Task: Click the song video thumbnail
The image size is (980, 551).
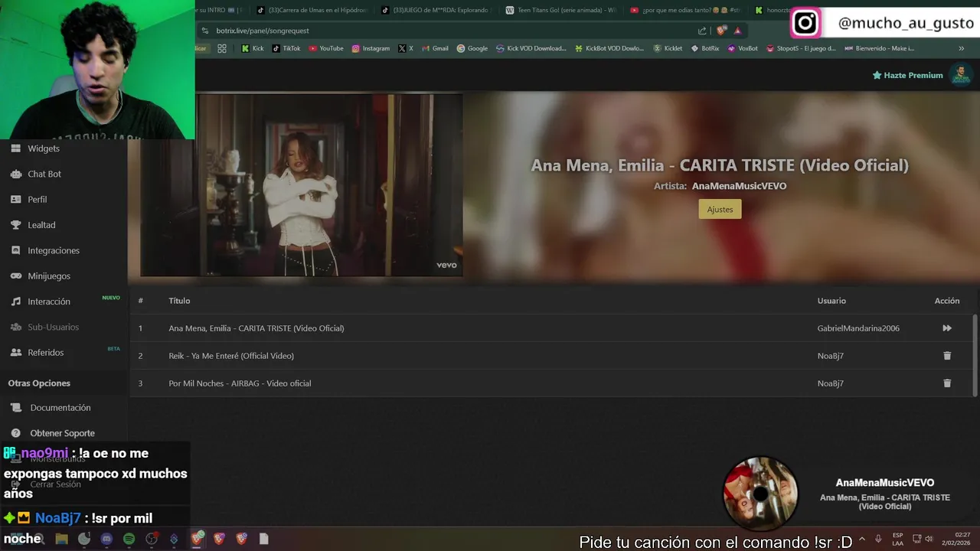Action: click(301, 184)
